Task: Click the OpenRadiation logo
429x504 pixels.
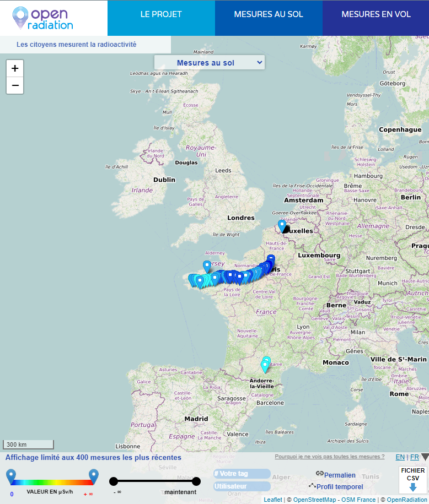Action: coord(43,18)
